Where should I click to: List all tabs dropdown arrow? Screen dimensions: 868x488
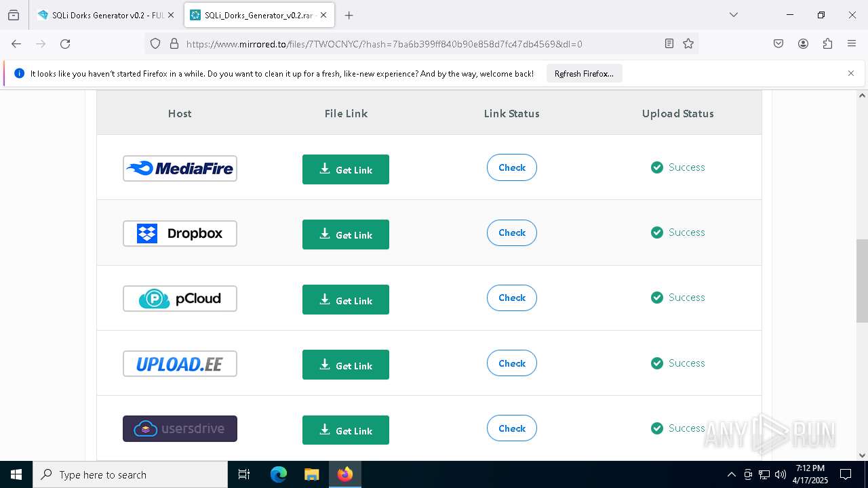tap(733, 15)
